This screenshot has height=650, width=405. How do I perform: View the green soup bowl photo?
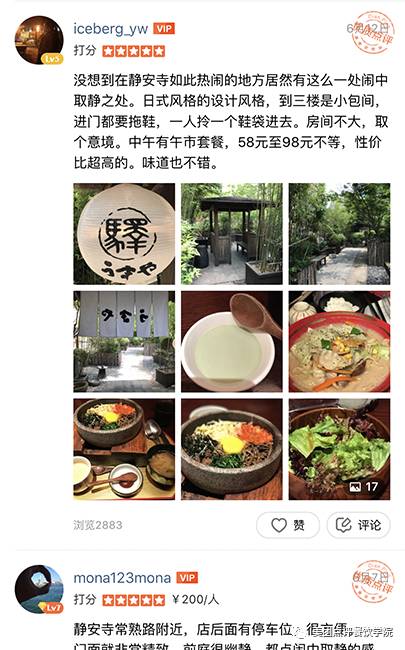232,342
